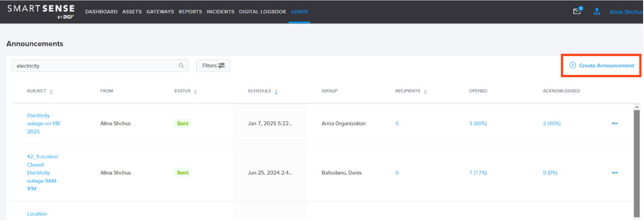View acknowledged count 2 (40%)
644x221 pixels.
(552, 123)
